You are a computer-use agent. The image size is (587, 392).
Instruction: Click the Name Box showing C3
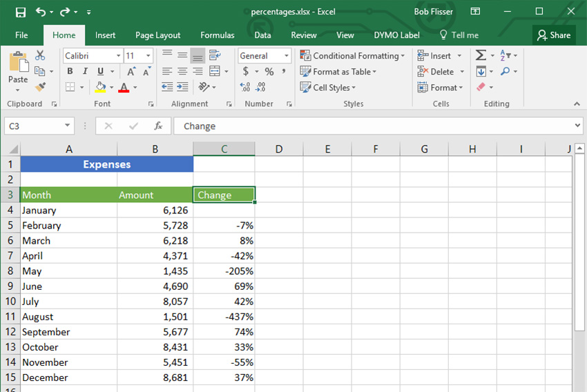point(39,126)
